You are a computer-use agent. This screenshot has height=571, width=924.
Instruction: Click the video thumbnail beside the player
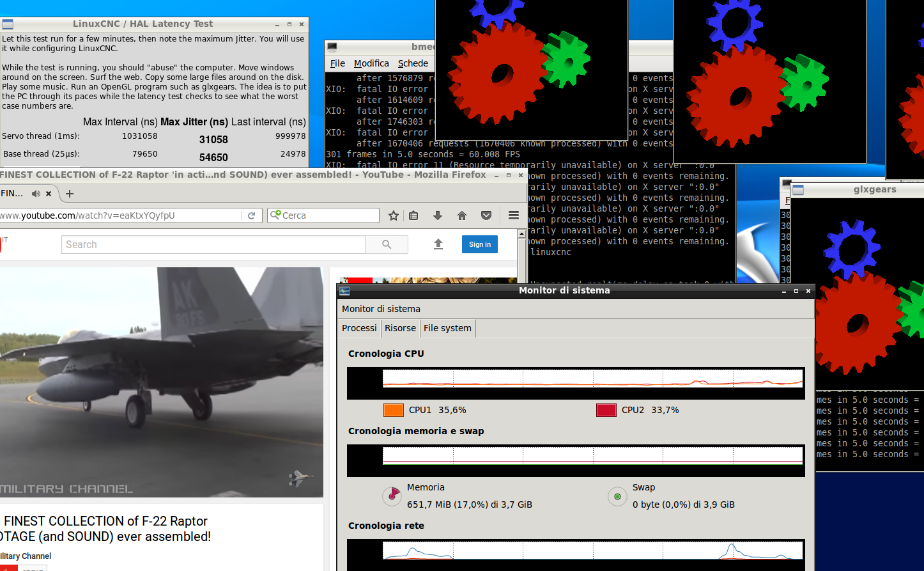point(428,280)
